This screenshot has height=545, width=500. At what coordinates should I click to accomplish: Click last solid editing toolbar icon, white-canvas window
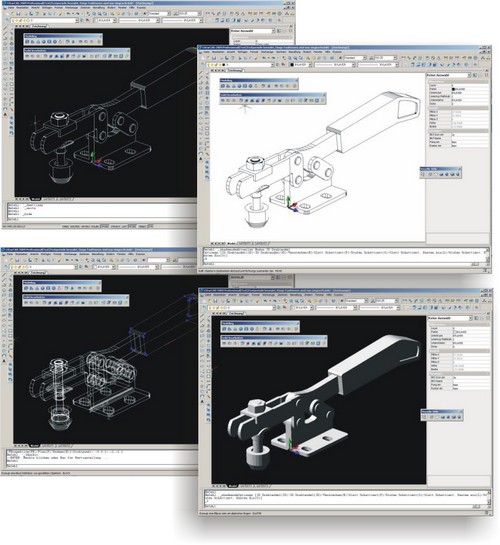coord(322,100)
